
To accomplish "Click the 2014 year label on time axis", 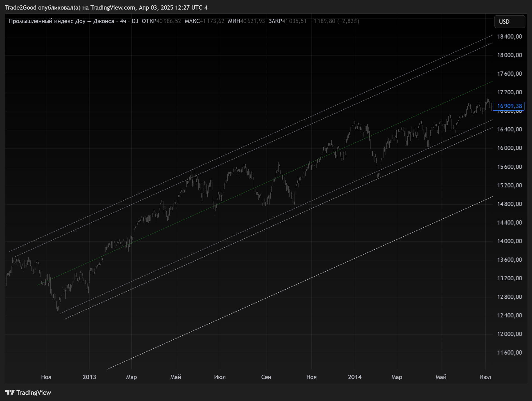I will coord(354,377).
